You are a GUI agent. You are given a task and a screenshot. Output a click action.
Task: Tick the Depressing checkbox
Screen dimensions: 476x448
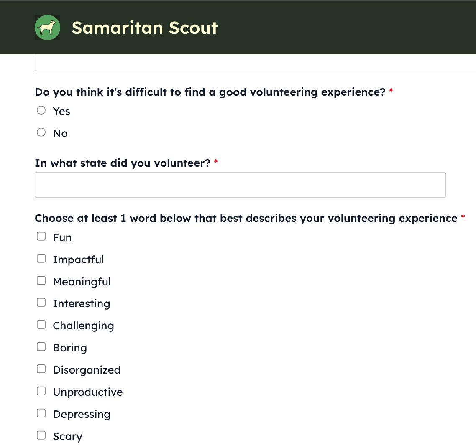[41, 413]
